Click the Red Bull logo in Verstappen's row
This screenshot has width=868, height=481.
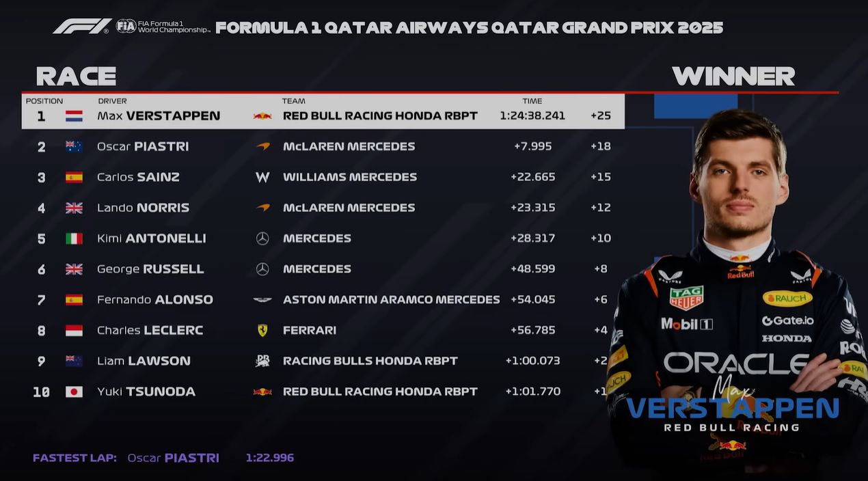pos(262,116)
